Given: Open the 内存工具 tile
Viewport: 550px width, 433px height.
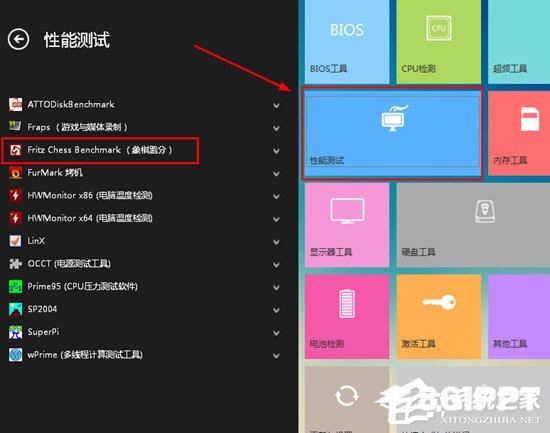Looking at the screenshot, I should [519, 133].
